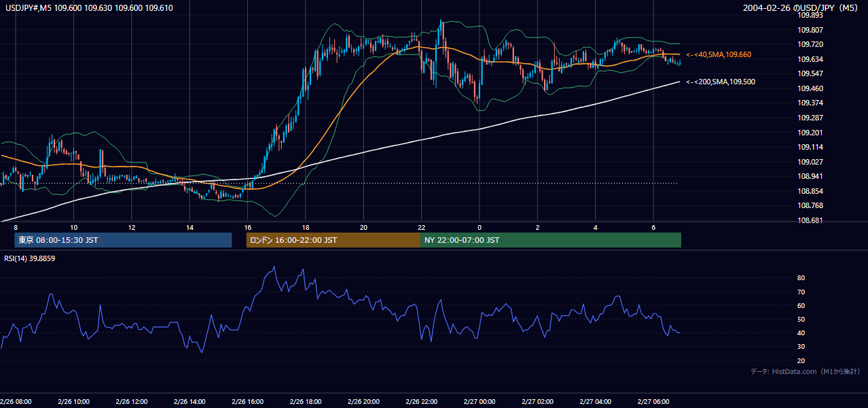Image resolution: width=868 pixels, height=408 pixels.
Task: Click the 2/26 20:00 date label
Action: [x=363, y=401]
